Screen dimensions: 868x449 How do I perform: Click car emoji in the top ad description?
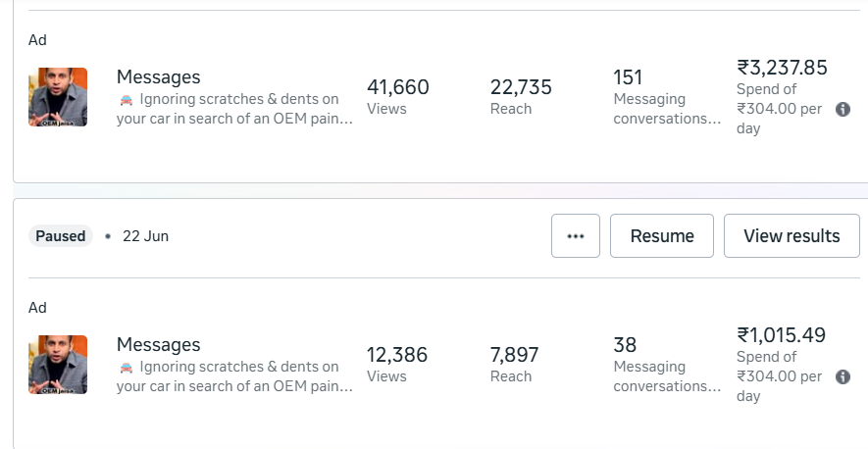coord(126,99)
